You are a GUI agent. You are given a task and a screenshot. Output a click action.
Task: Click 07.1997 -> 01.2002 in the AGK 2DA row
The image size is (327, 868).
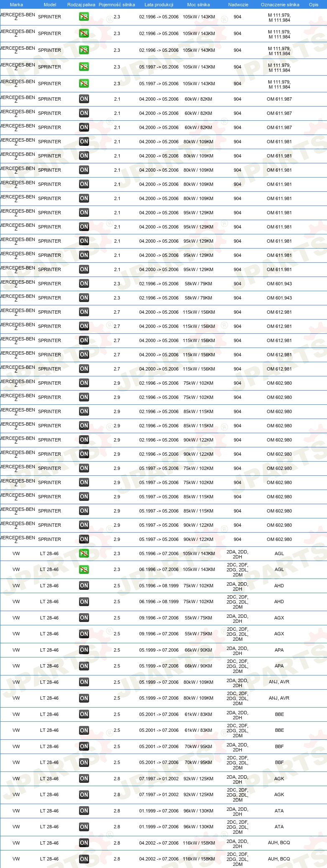[x=159, y=779]
